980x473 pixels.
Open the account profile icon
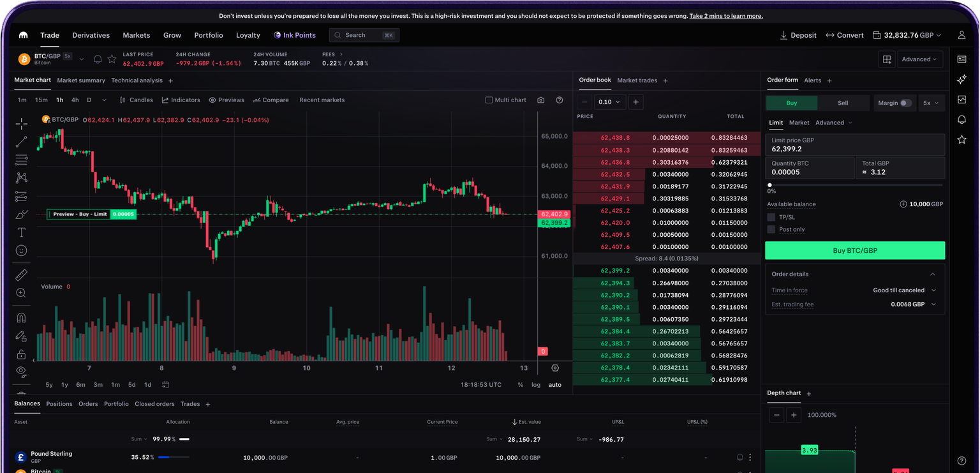click(x=961, y=35)
